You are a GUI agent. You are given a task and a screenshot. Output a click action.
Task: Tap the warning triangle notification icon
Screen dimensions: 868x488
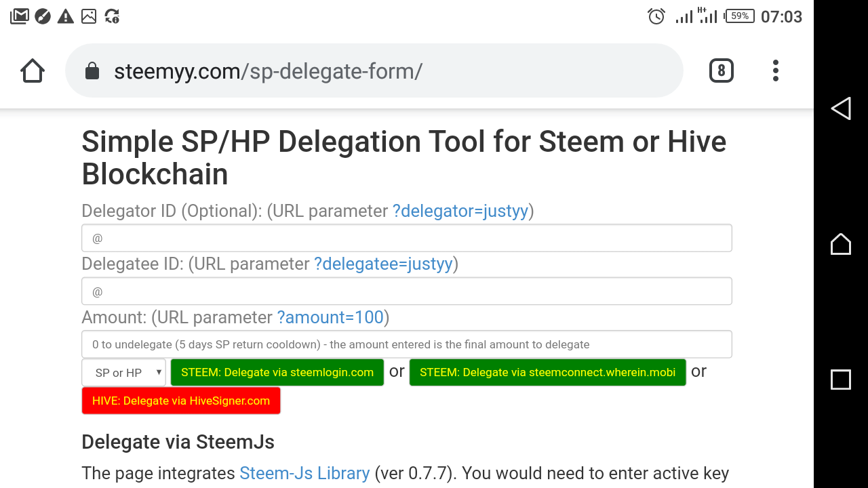point(66,16)
